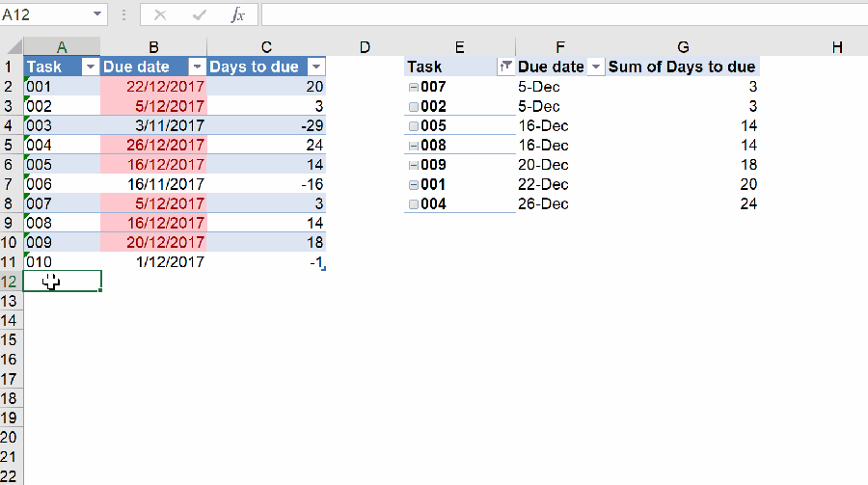Click the green error indicator on cell A2
868x485 pixels.
(27, 80)
